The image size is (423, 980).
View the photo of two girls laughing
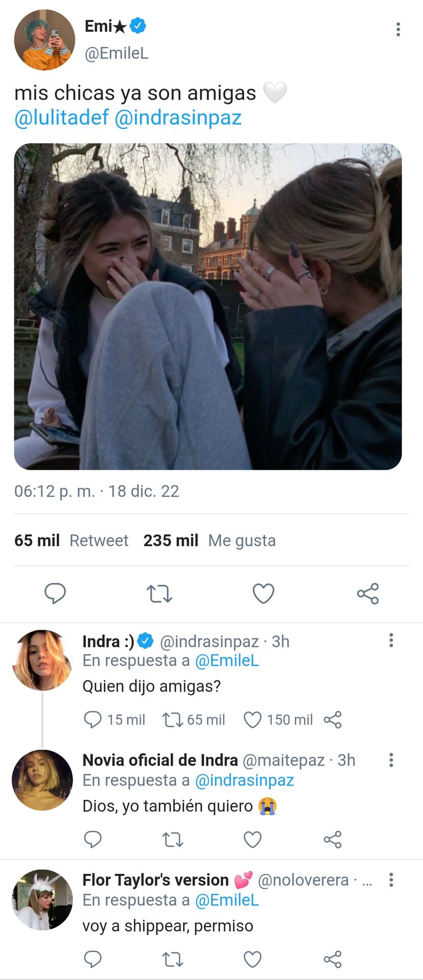coord(208,306)
